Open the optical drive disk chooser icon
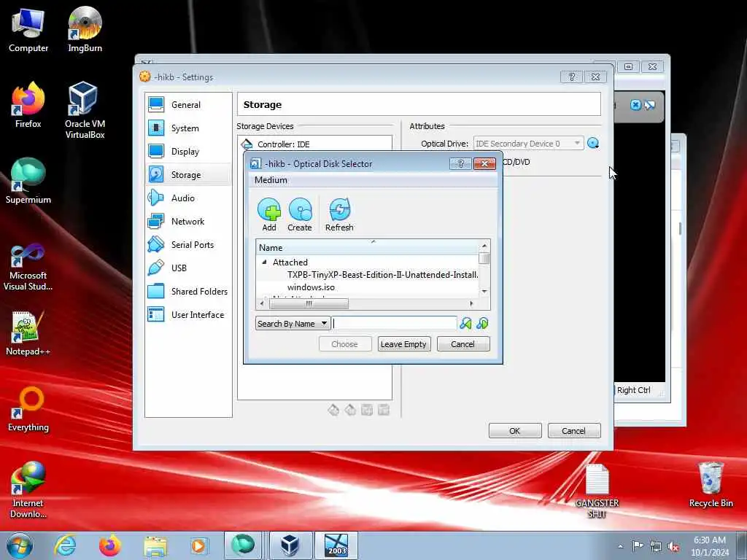747x560 pixels. coord(593,144)
